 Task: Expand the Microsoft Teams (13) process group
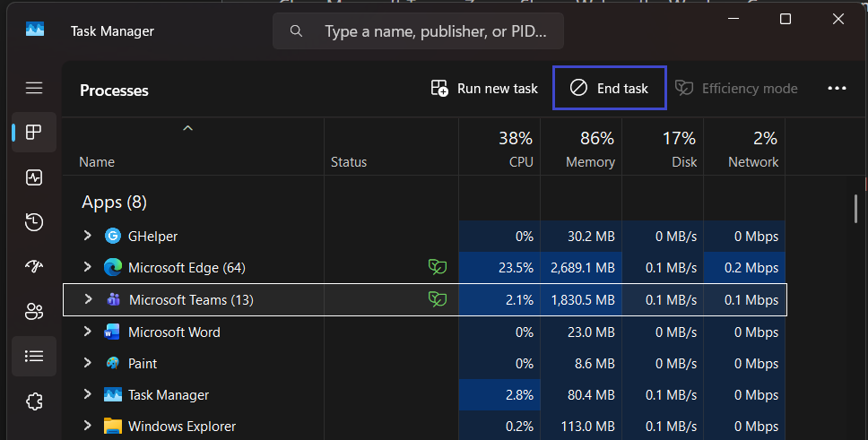pos(88,299)
